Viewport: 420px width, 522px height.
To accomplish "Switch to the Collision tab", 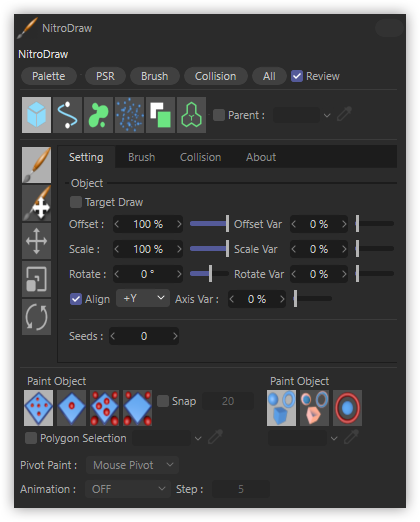I will [x=200, y=157].
